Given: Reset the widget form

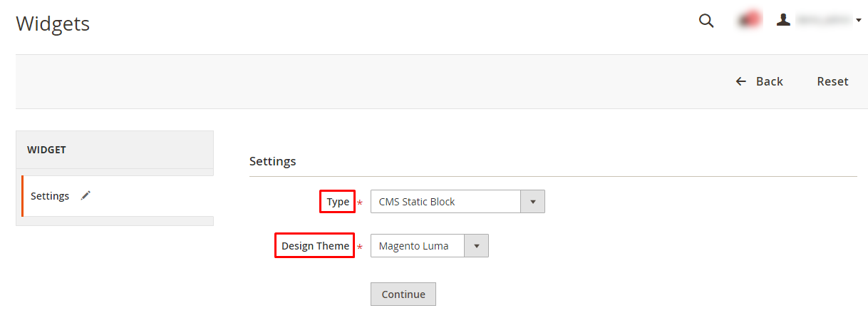Looking at the screenshot, I should (x=832, y=81).
